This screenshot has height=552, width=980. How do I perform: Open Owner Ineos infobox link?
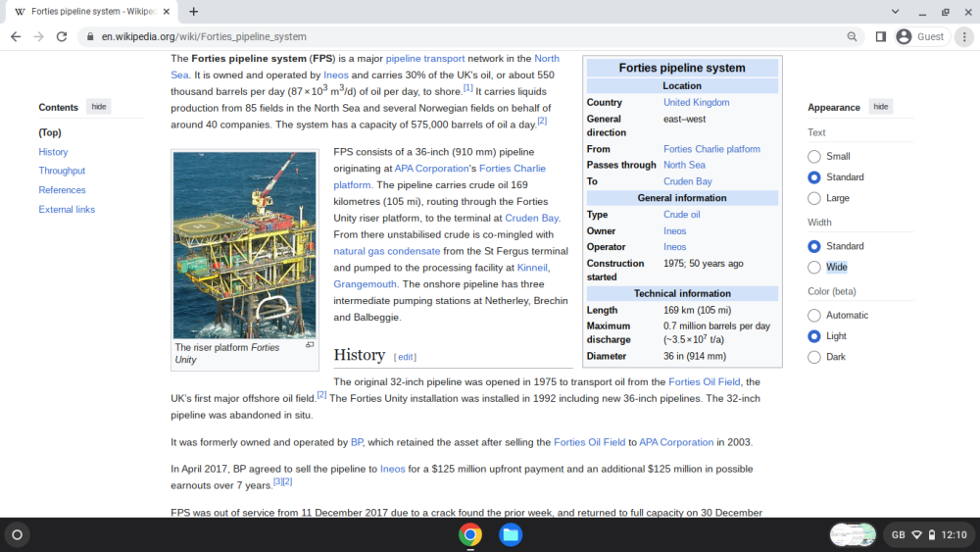pyautogui.click(x=674, y=231)
